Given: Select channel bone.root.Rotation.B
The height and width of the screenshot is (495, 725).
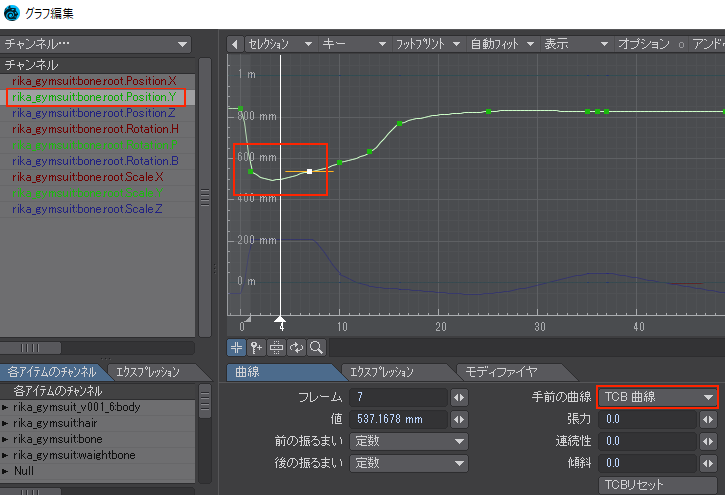Looking at the screenshot, I should pyautogui.click(x=97, y=161).
